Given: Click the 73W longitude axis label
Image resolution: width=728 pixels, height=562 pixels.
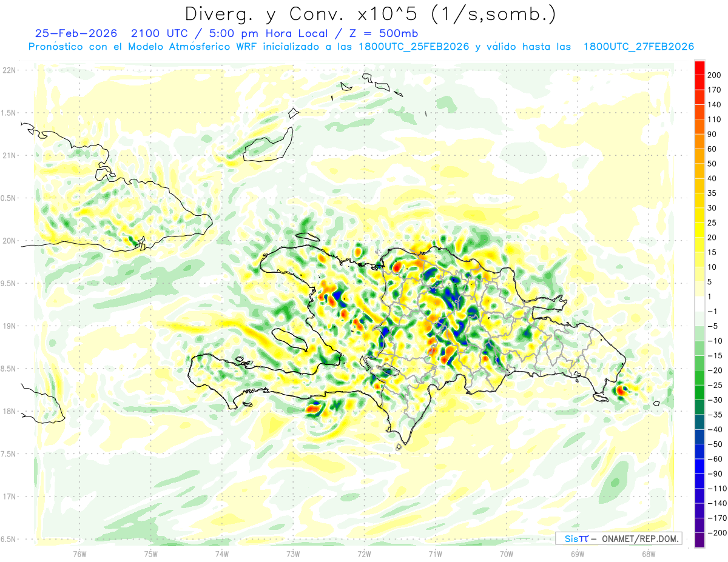Looking at the screenshot, I should 293,554.
